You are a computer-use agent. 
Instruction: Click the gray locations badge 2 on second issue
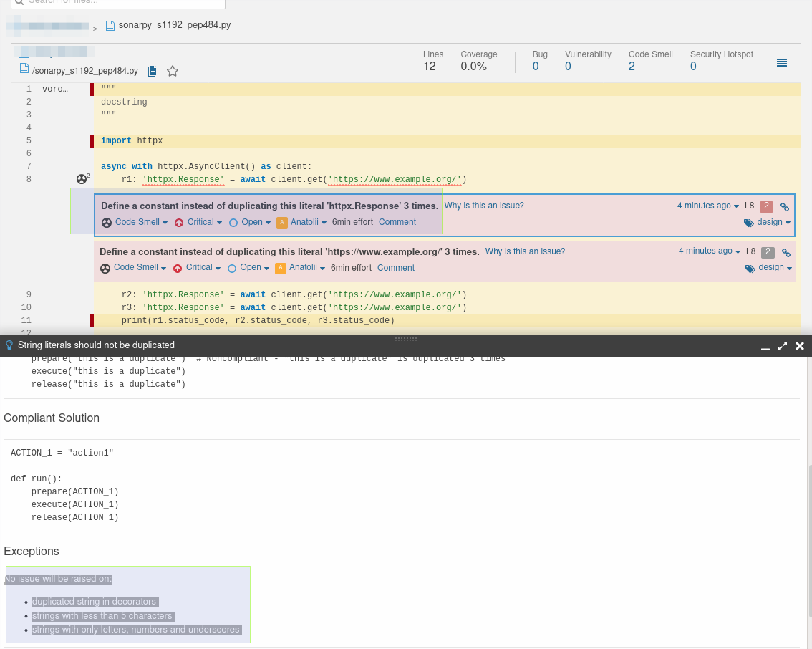768,251
